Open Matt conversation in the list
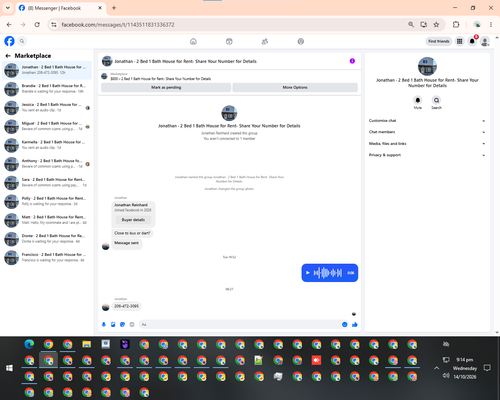Screen dimensions: 500x400 pyautogui.click(x=47, y=220)
